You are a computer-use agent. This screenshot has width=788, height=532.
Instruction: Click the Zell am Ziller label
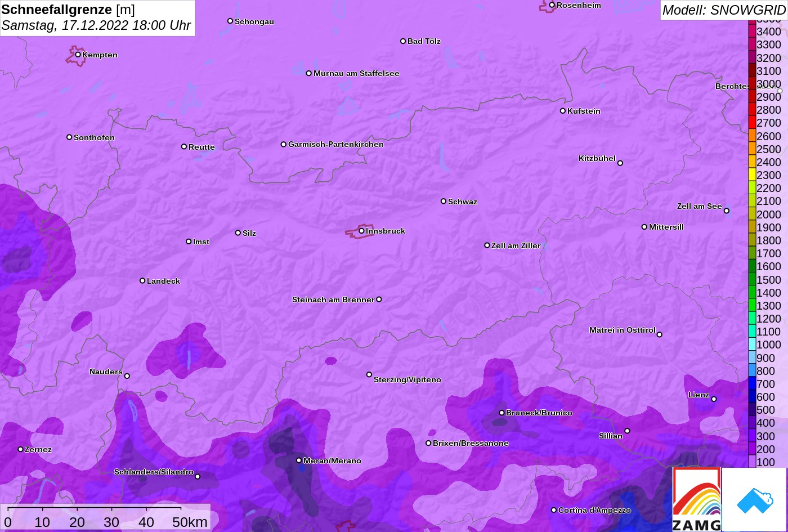pos(516,245)
